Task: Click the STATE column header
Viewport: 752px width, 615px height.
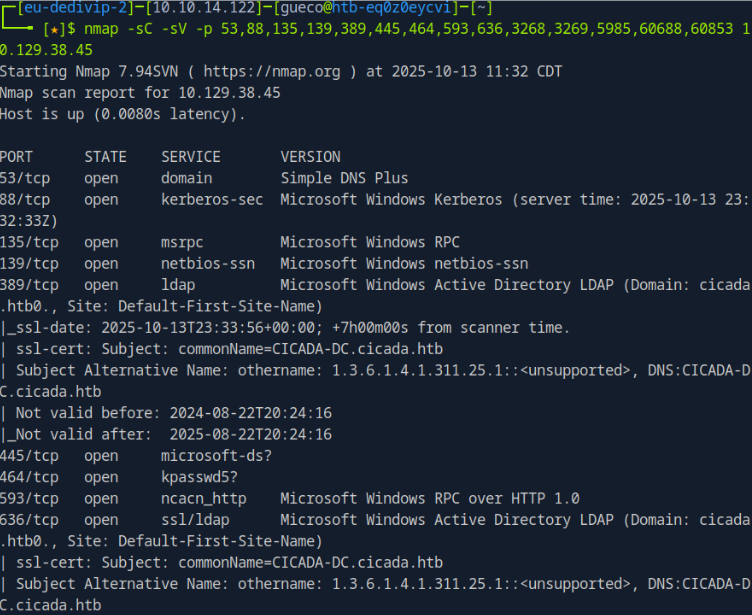Action: [105, 157]
